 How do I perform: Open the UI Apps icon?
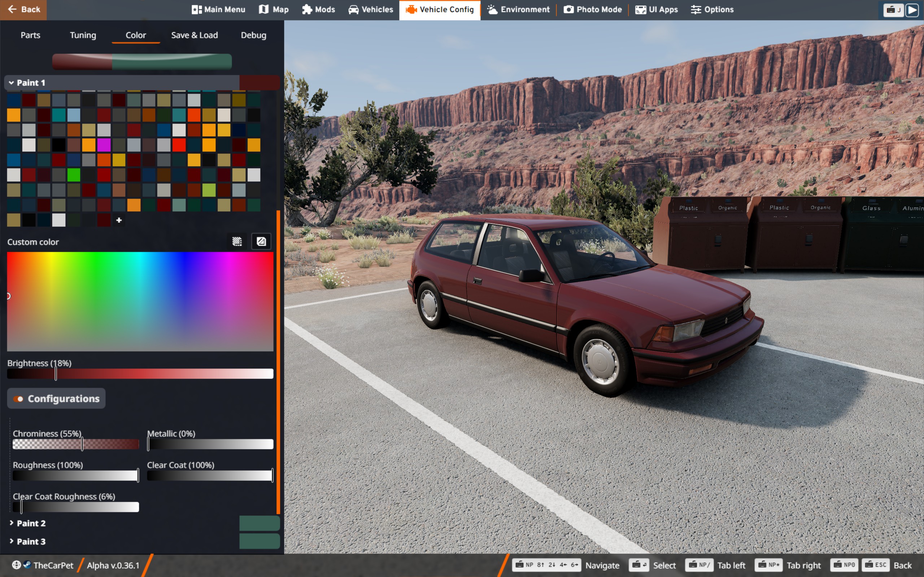click(641, 9)
